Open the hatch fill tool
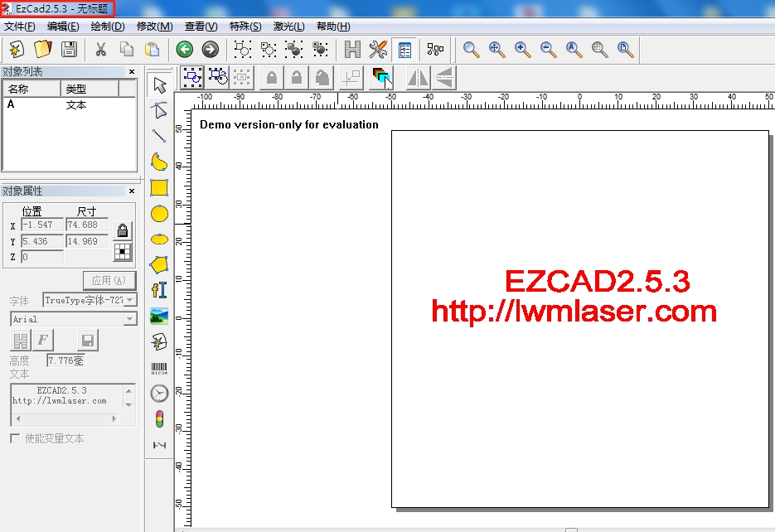 click(352, 50)
